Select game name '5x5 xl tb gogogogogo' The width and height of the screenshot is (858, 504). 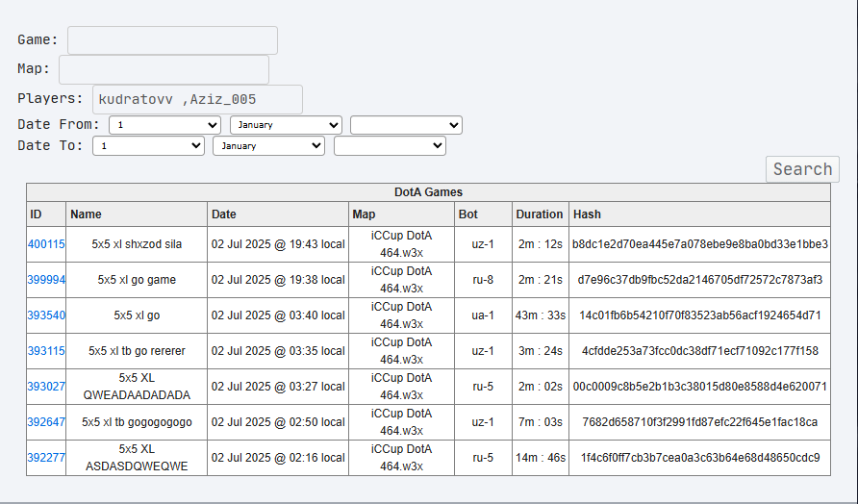(x=137, y=422)
